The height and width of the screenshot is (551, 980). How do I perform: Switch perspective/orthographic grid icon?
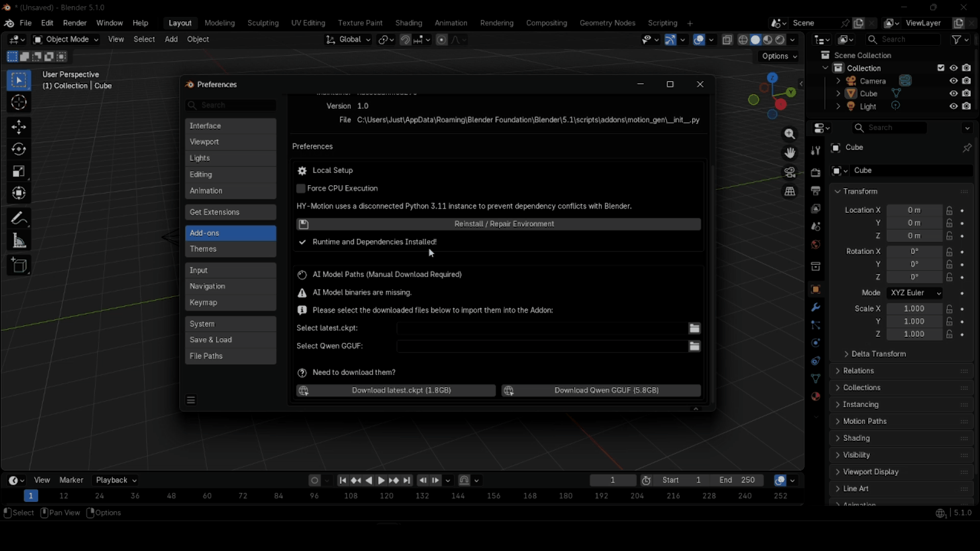pos(790,191)
